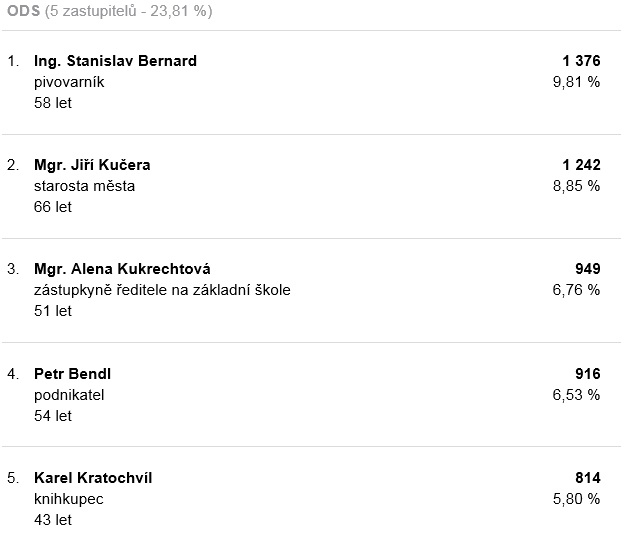Open Karel Kratochvíl's entry

click(x=93, y=478)
